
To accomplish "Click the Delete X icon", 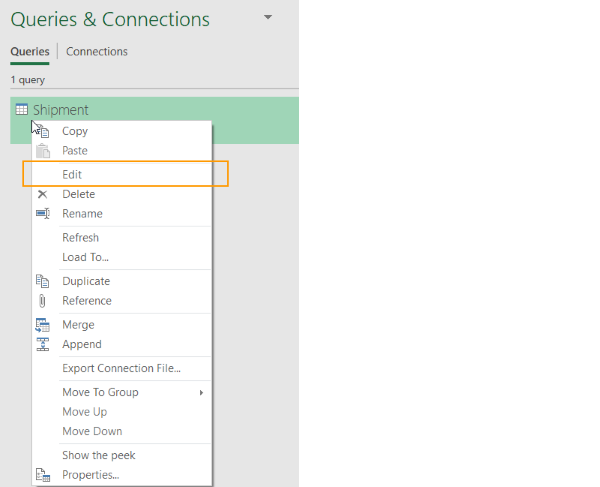I will click(42, 194).
